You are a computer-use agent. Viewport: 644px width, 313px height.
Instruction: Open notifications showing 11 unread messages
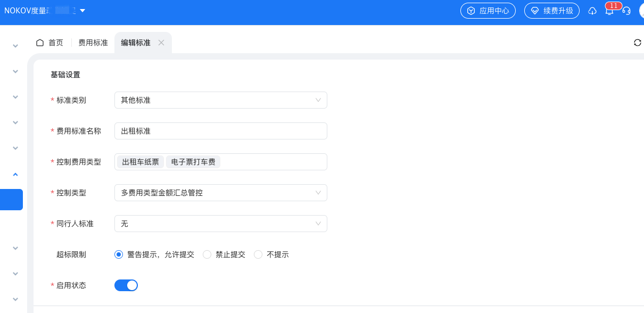[x=609, y=11]
